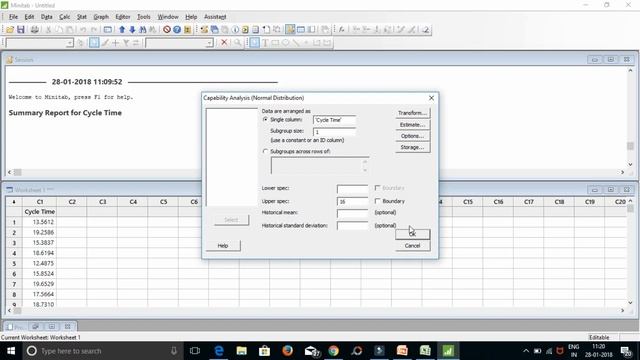Viewport: 640px width, 360px height.
Task: Select Subgroups across rows of radio button
Action: (265, 151)
